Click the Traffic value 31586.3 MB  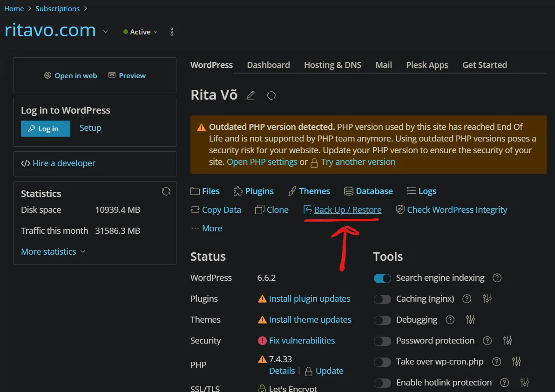point(117,230)
